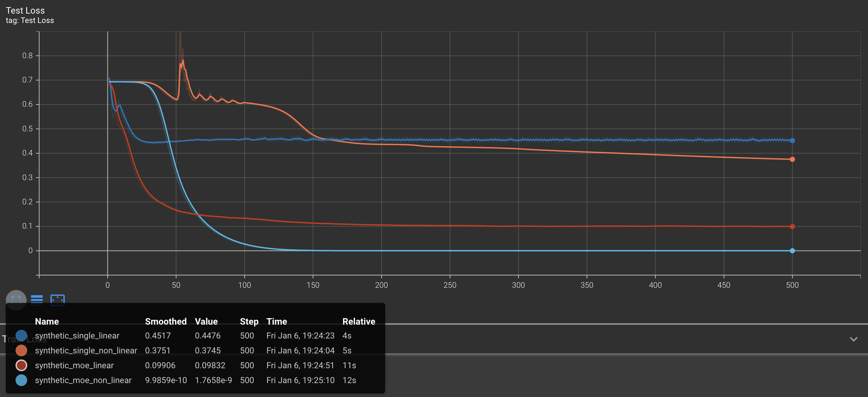Click synthetic_single_linear blue endpoint dot on chart
Image resolution: width=868 pixels, height=397 pixels.
click(792, 141)
